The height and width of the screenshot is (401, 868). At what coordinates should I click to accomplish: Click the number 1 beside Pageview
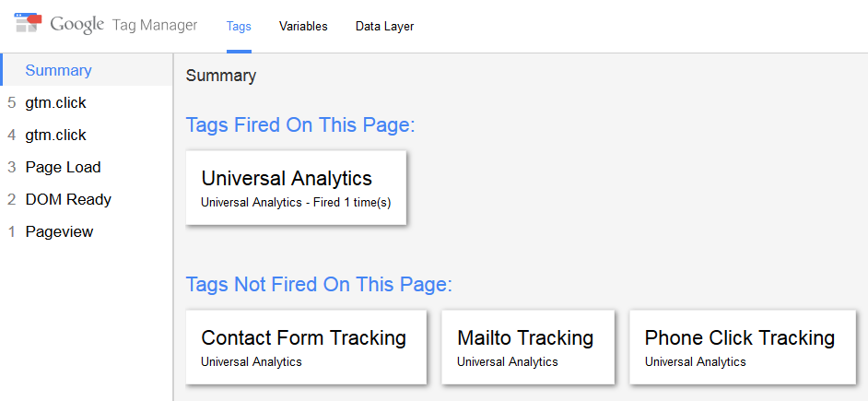12,231
